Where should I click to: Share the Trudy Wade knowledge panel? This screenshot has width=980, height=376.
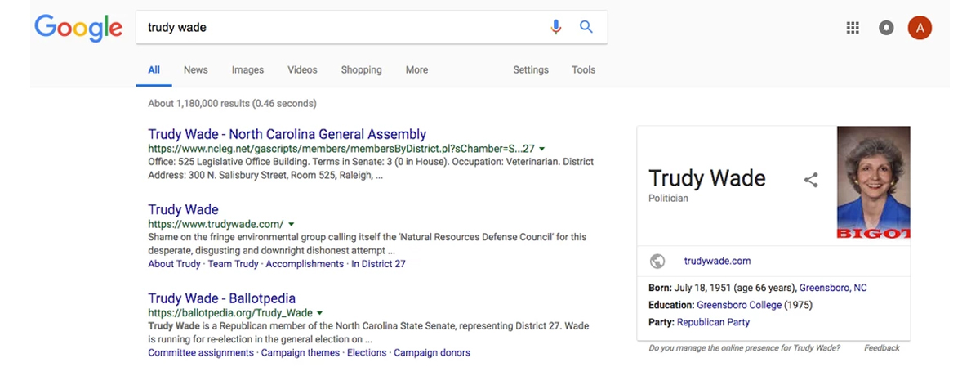[811, 180]
